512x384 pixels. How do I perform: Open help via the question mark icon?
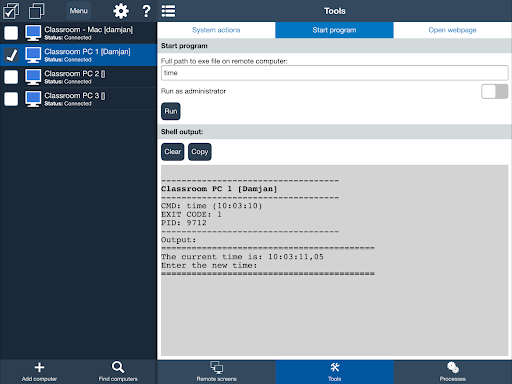[146, 11]
